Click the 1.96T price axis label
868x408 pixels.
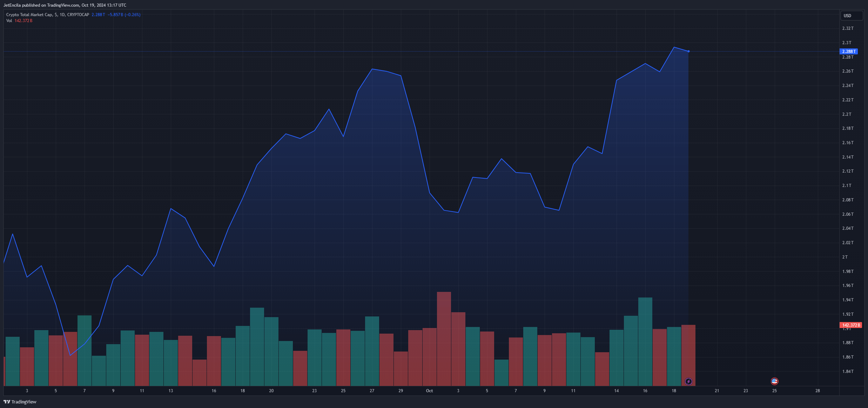(848, 286)
